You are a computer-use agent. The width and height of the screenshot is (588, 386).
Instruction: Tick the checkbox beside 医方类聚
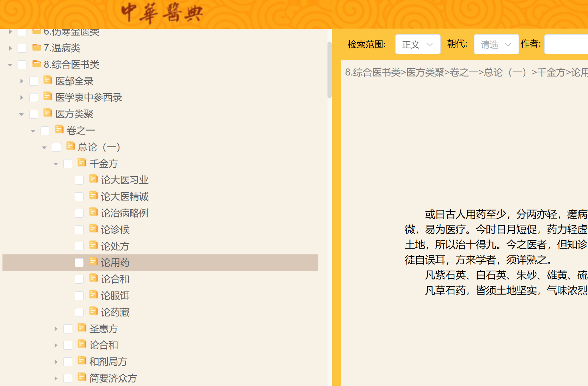[x=34, y=114]
